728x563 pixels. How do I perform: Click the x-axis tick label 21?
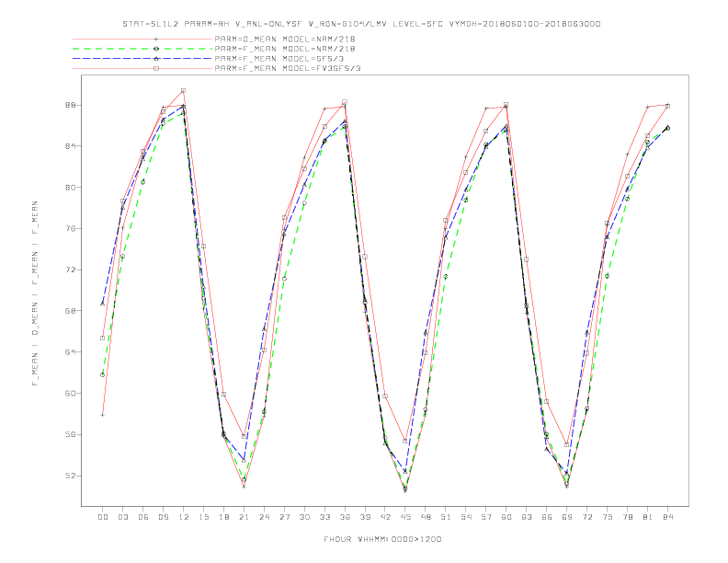pyautogui.click(x=244, y=517)
